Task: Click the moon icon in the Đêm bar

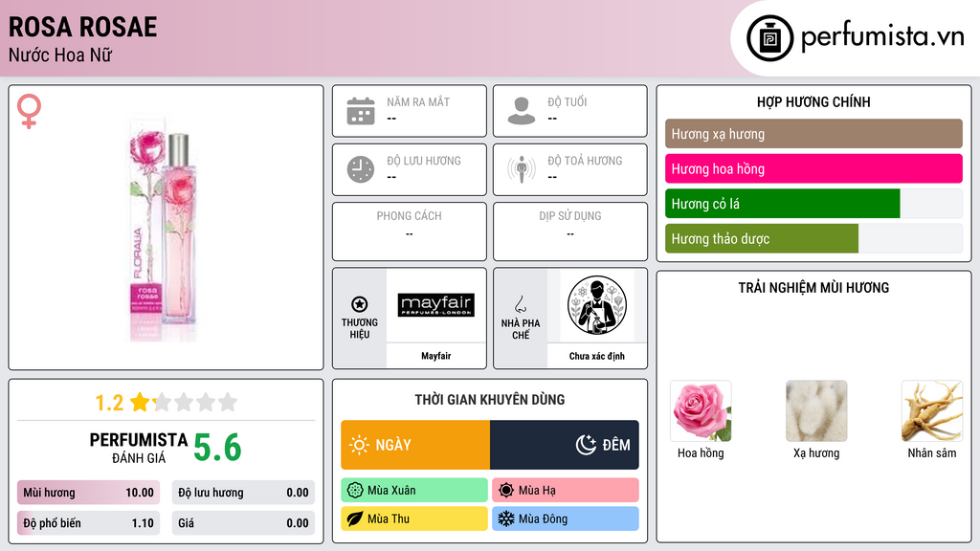Action: pyautogui.click(x=586, y=445)
